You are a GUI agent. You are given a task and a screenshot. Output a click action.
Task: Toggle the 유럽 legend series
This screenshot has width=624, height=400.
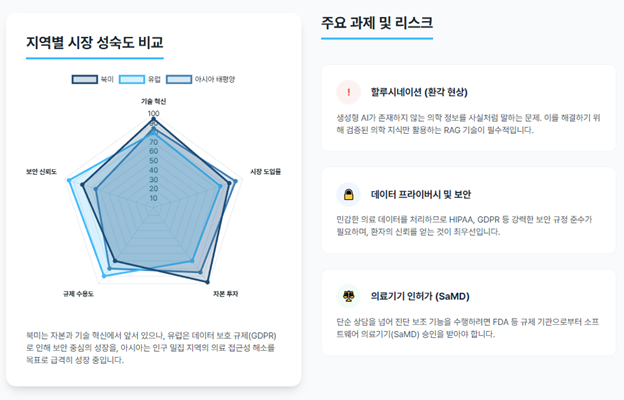(140, 79)
